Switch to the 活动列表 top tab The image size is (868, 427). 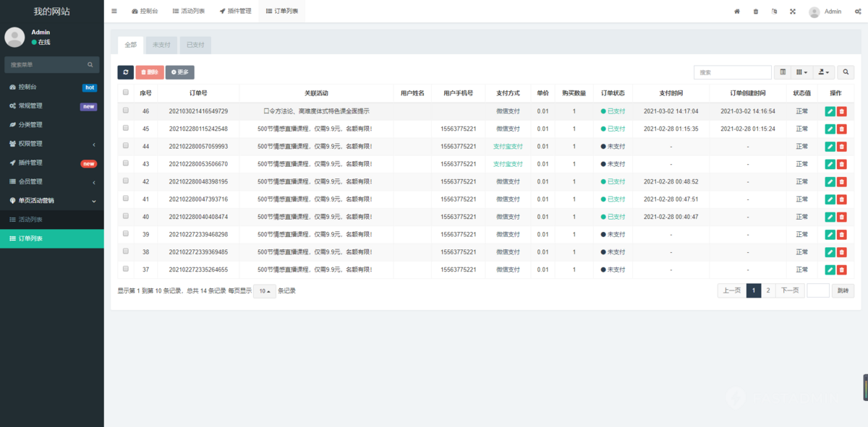188,12
